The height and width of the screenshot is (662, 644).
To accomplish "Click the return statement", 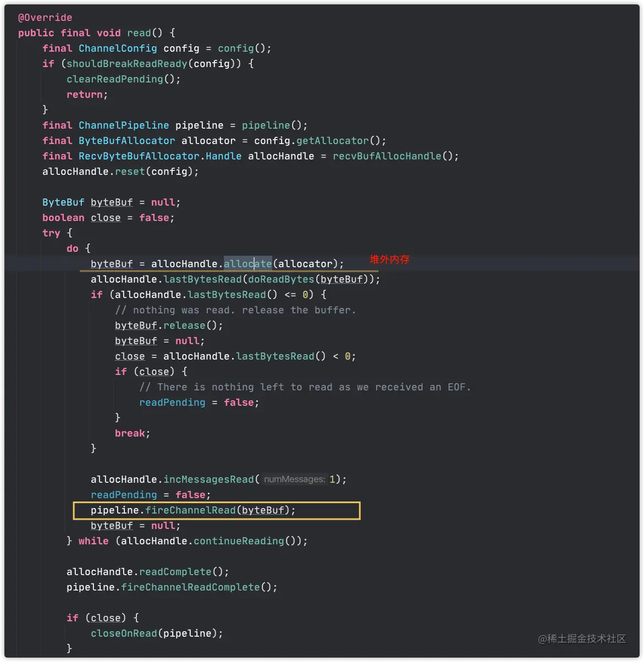I will [x=87, y=95].
